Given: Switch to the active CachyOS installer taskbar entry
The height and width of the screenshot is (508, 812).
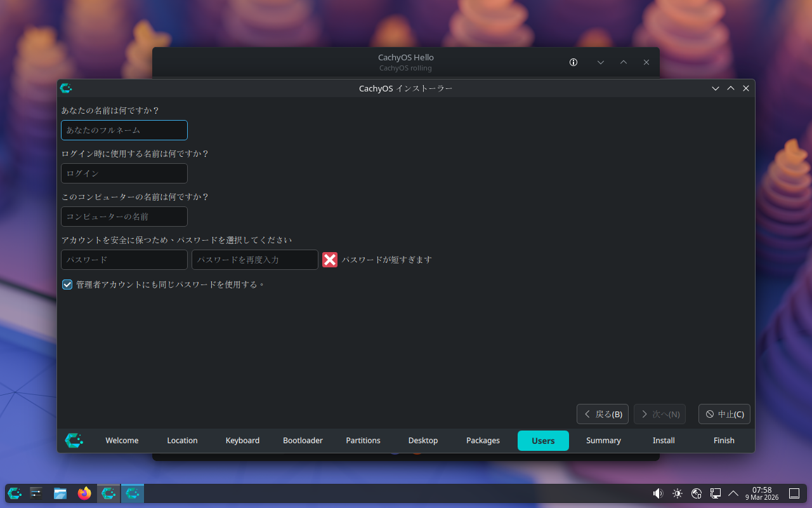Looking at the screenshot, I should click(x=133, y=493).
